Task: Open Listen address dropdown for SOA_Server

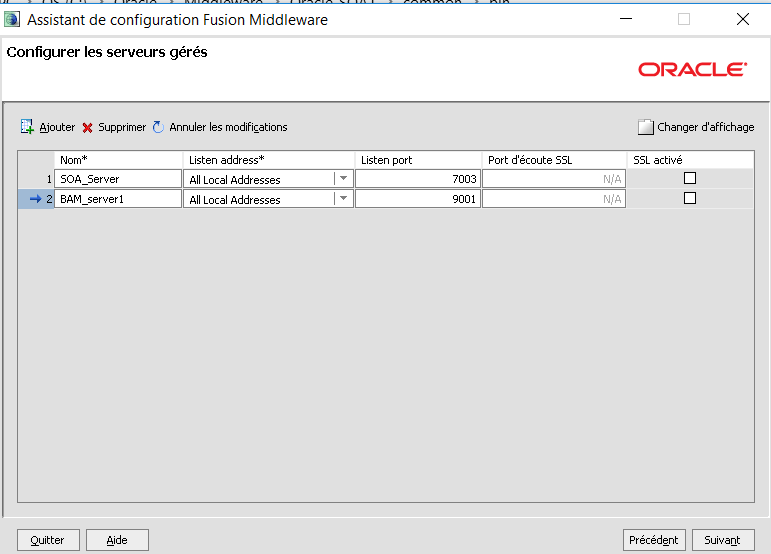Action: (x=343, y=179)
